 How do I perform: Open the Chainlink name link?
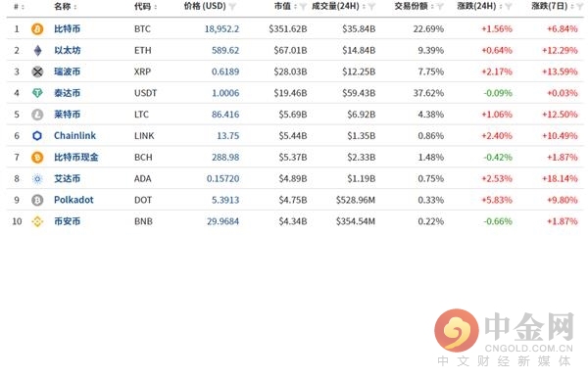pos(75,136)
